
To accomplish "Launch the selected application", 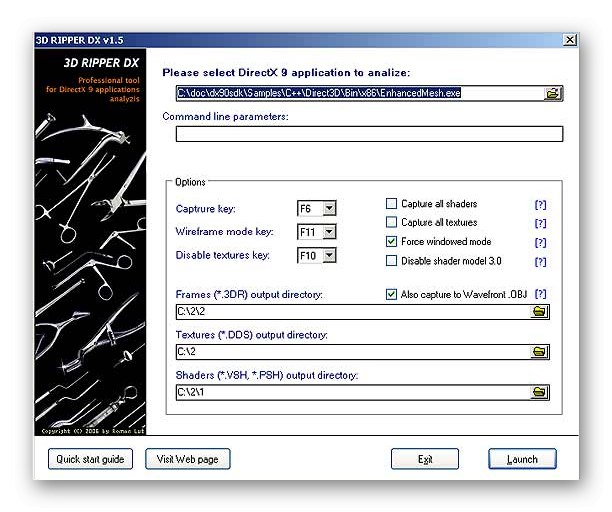I will pos(522,459).
